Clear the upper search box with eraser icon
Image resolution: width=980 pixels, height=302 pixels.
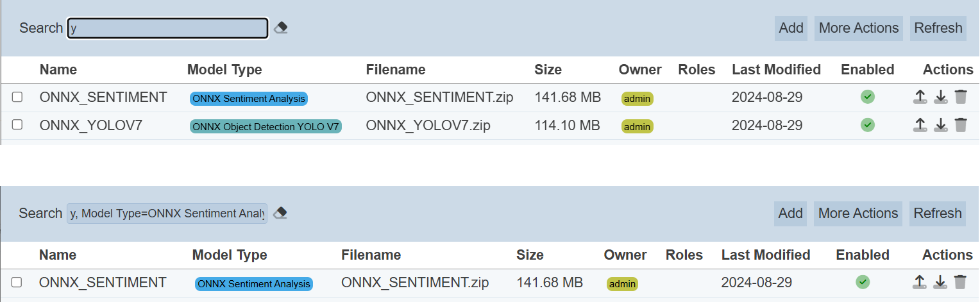280,28
